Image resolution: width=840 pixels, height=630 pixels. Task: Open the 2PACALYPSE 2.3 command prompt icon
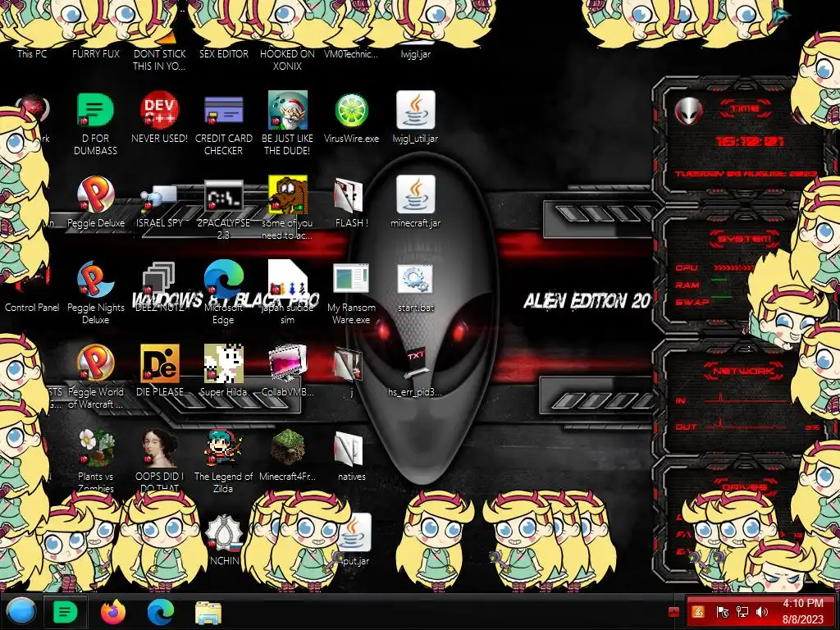click(223, 195)
